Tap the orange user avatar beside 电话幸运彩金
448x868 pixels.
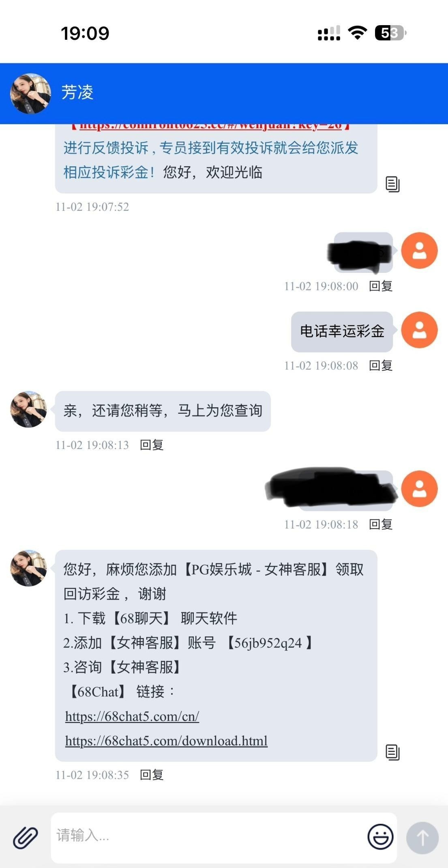(x=419, y=330)
